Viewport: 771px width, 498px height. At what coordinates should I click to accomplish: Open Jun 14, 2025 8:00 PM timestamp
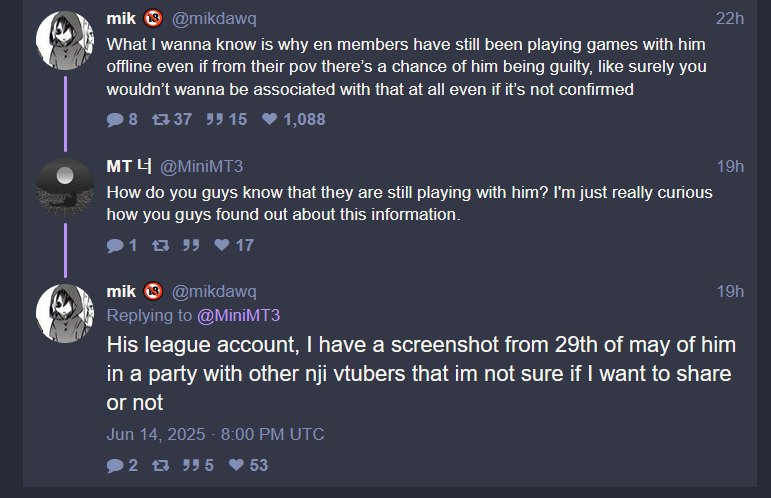point(215,434)
